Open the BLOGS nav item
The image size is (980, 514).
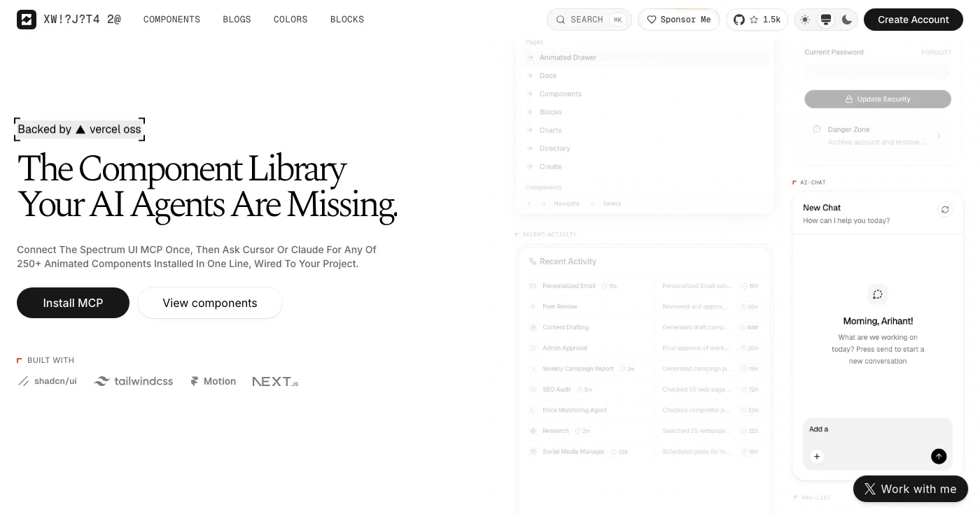point(237,20)
